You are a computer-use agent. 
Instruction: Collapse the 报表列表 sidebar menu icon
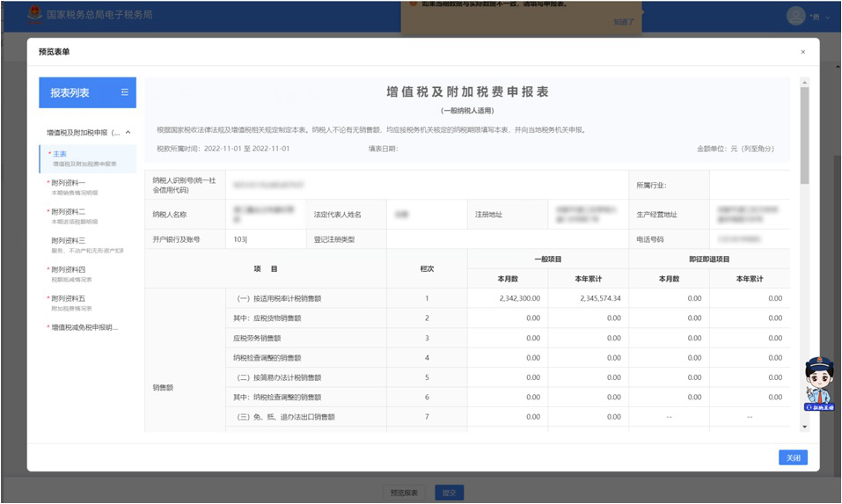(125, 92)
